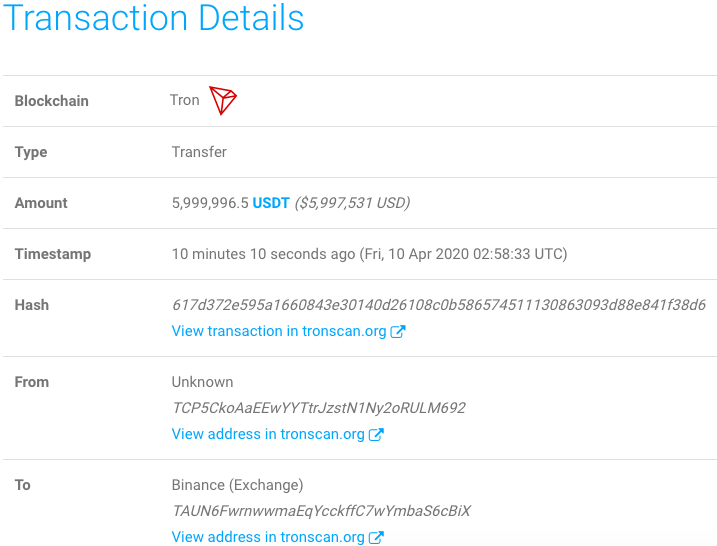Viewport: 717px width, 546px height.
Task: Click the Transfer type value
Action: point(199,152)
